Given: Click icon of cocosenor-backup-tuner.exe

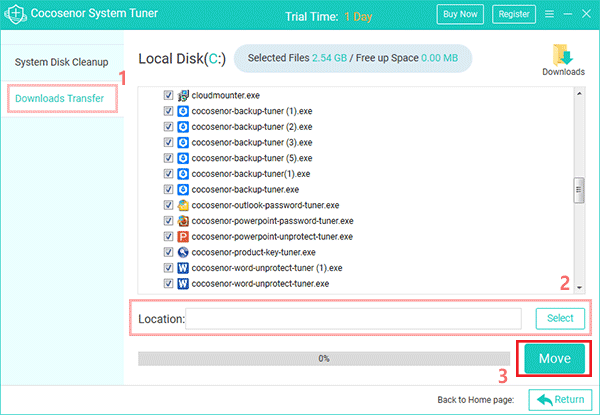Looking at the screenshot, I should 183,189.
